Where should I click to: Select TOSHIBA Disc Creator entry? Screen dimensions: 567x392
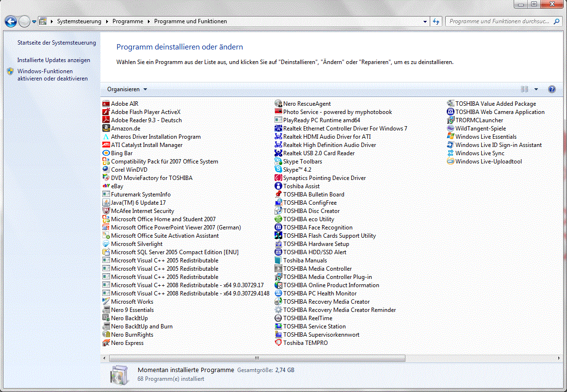(x=308, y=211)
